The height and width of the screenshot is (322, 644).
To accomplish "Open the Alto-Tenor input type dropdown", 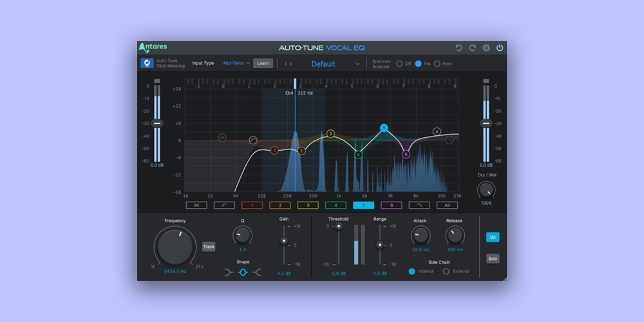I will [x=236, y=63].
